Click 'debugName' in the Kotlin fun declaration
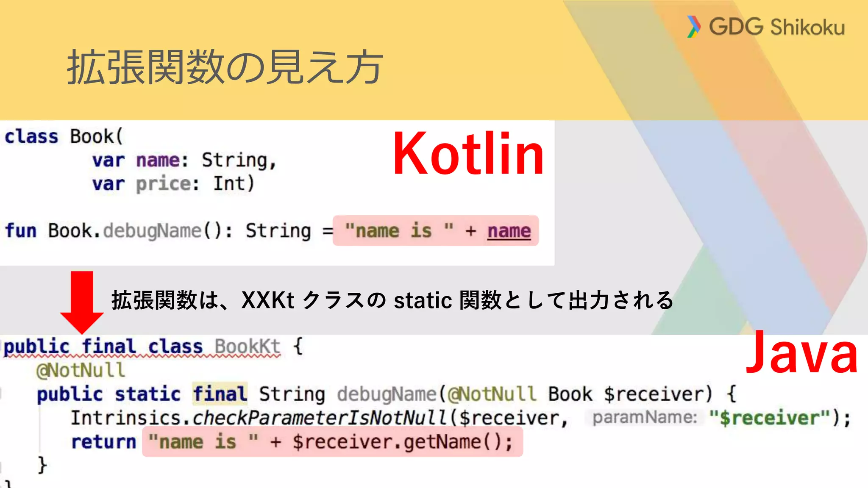 [152, 231]
